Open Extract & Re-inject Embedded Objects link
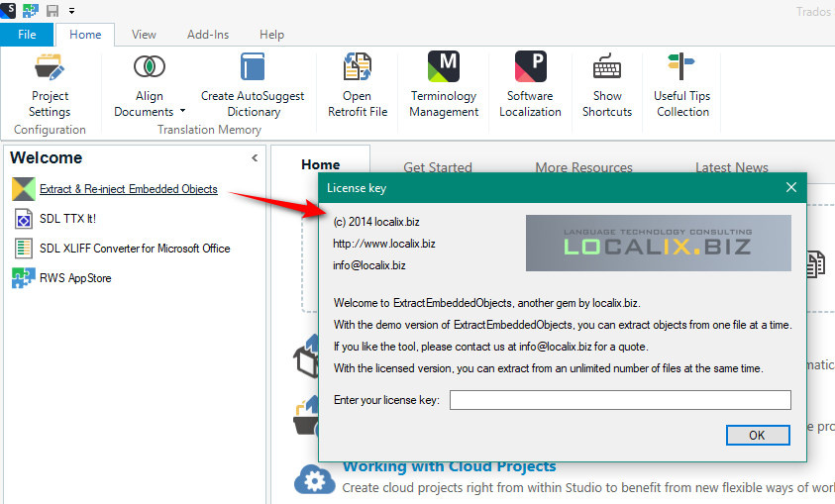 pos(129,189)
